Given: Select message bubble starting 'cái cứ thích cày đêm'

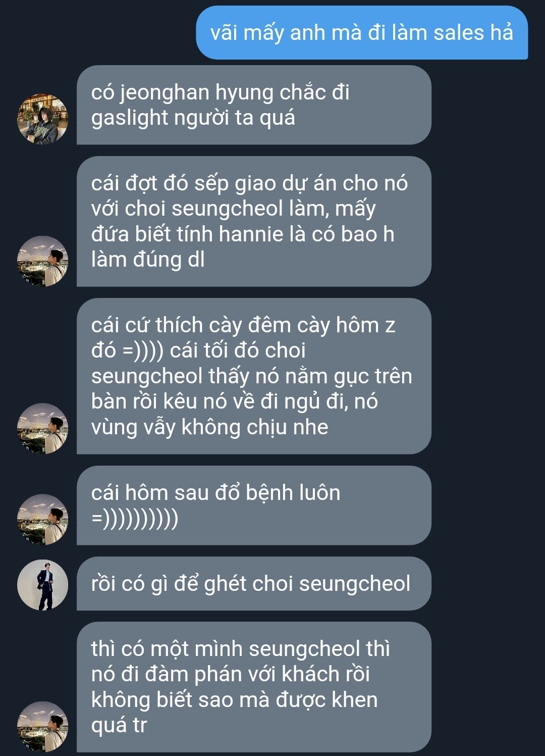Looking at the screenshot, I should click(x=254, y=376).
